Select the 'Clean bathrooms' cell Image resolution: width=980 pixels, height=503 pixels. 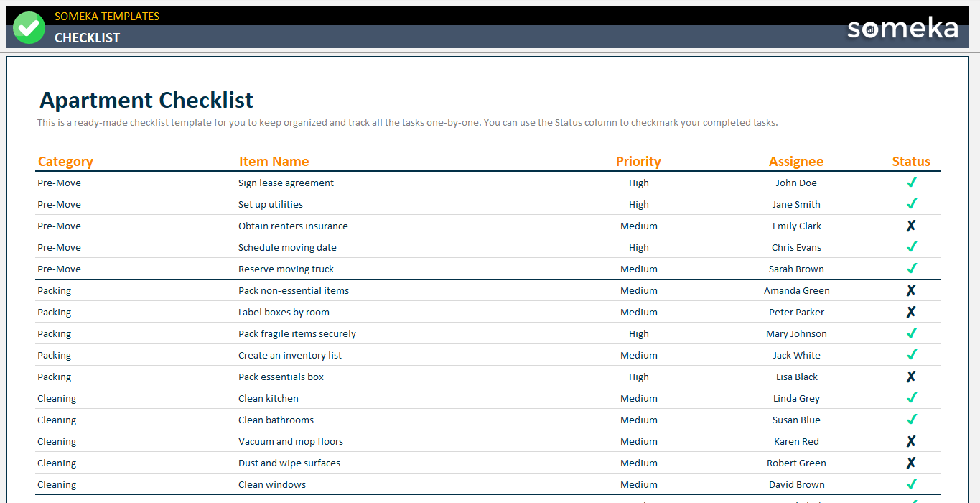[x=276, y=420]
